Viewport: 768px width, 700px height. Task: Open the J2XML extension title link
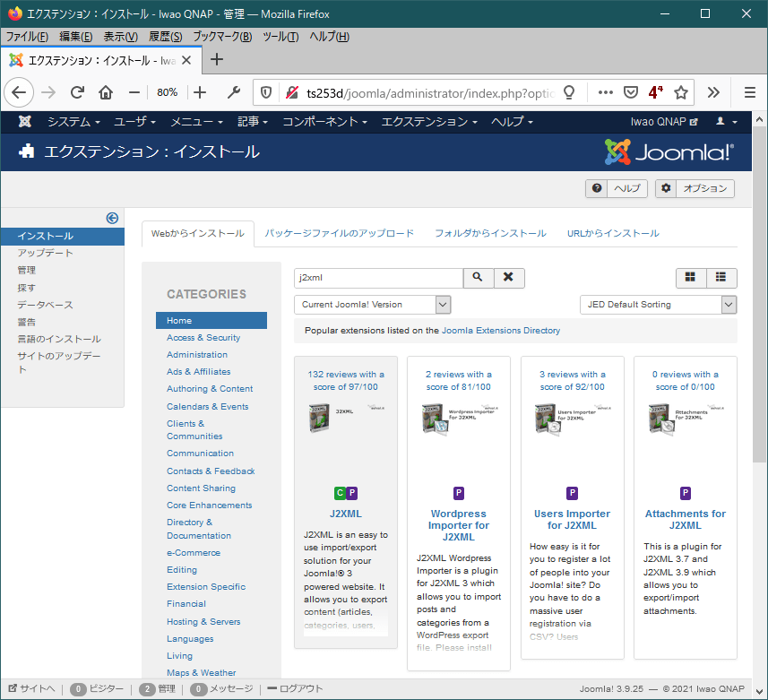(345, 514)
